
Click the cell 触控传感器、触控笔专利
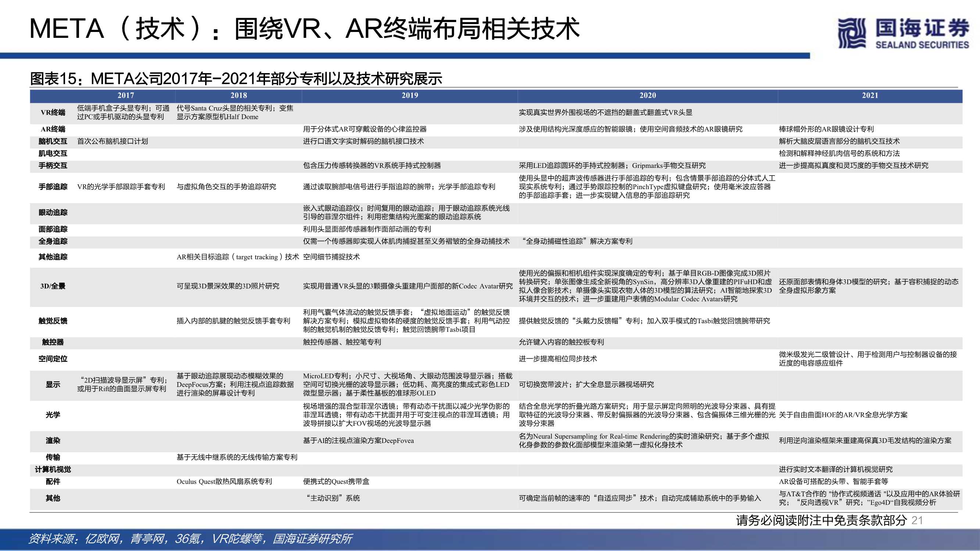[342, 342]
